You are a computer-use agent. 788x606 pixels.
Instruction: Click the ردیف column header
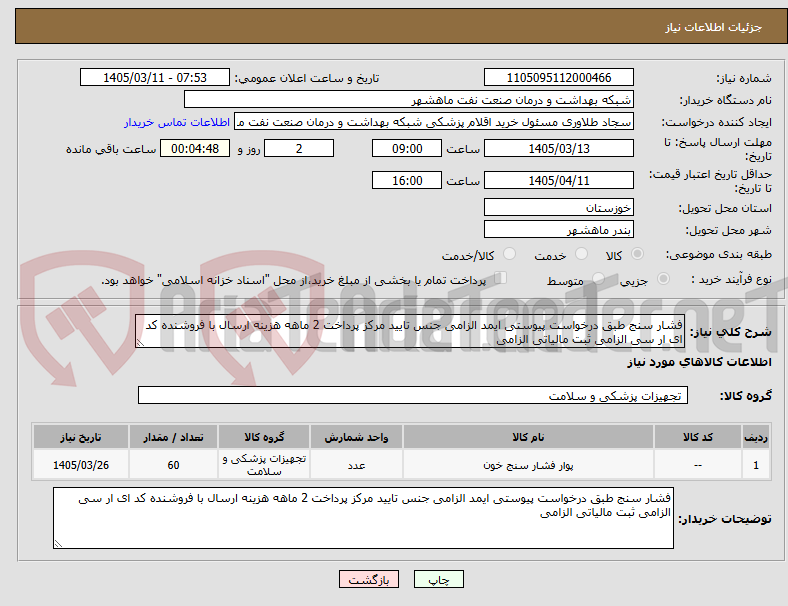755,437
